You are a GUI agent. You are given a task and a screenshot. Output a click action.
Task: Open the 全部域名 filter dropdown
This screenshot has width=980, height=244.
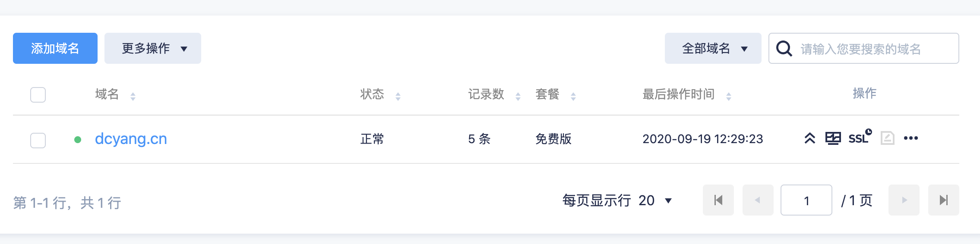[713, 48]
